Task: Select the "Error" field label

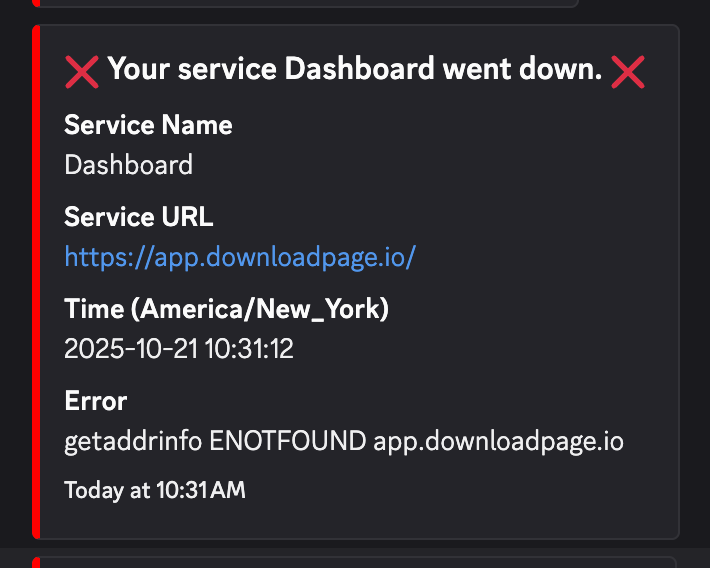Action: point(95,401)
